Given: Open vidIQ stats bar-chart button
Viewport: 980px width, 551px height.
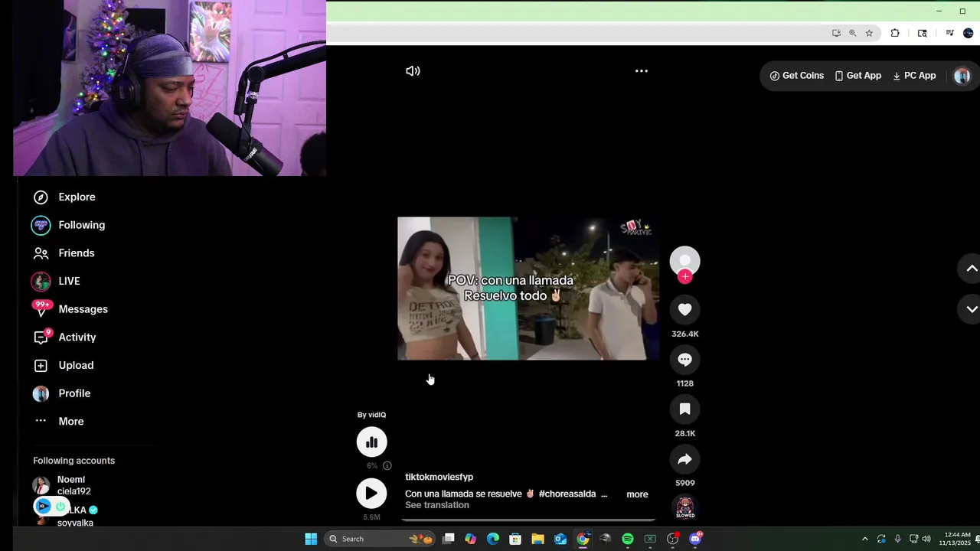Looking at the screenshot, I should pos(371,442).
